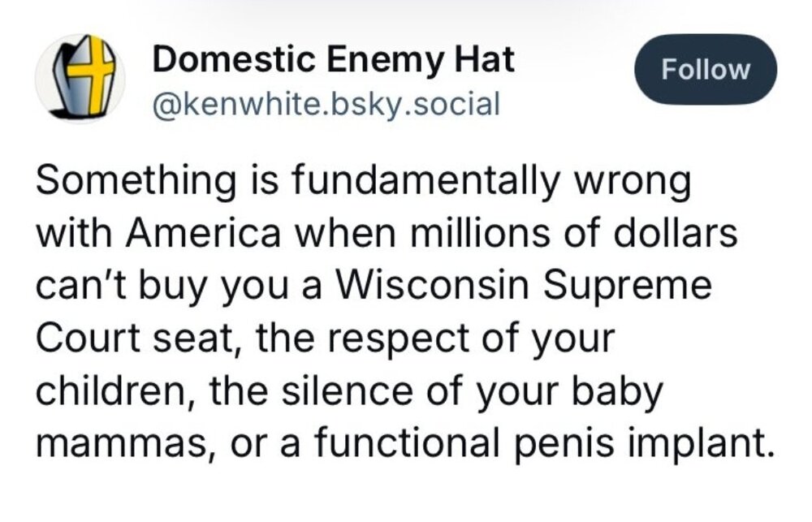Follow the Domestic Enemy Hat account
The height and width of the screenshot is (522, 812).
point(705,69)
